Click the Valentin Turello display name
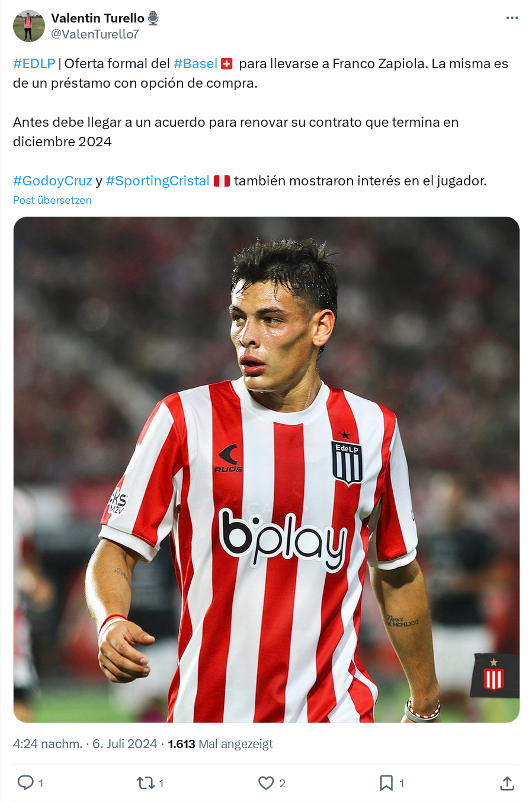The height and width of the screenshot is (802, 532). (98, 18)
